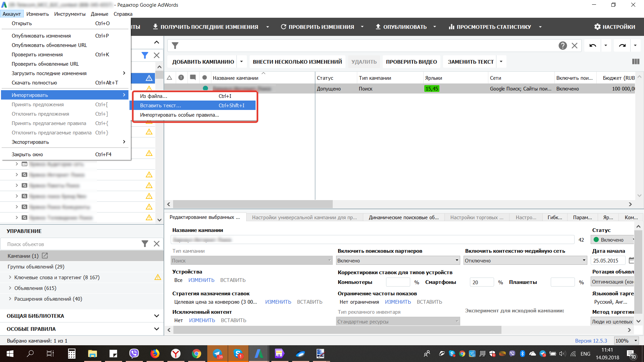
Task: Open the Получить последние изменения dropdown arrow
Action: point(268,27)
